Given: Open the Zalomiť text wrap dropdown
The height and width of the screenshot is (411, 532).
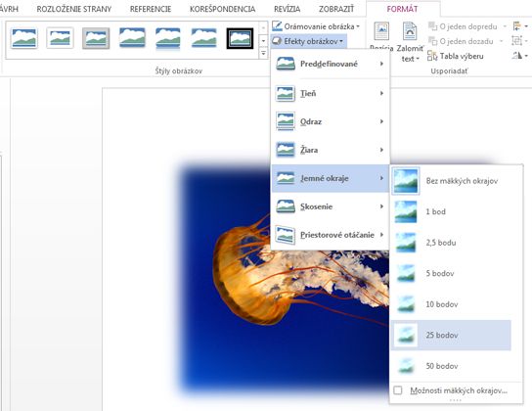Looking at the screenshot, I should point(410,41).
